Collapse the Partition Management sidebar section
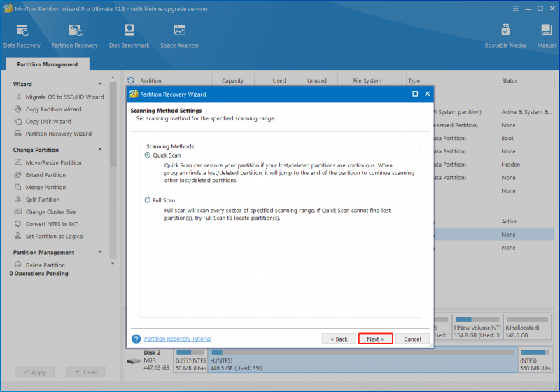This screenshot has height=392, width=560. (100, 252)
